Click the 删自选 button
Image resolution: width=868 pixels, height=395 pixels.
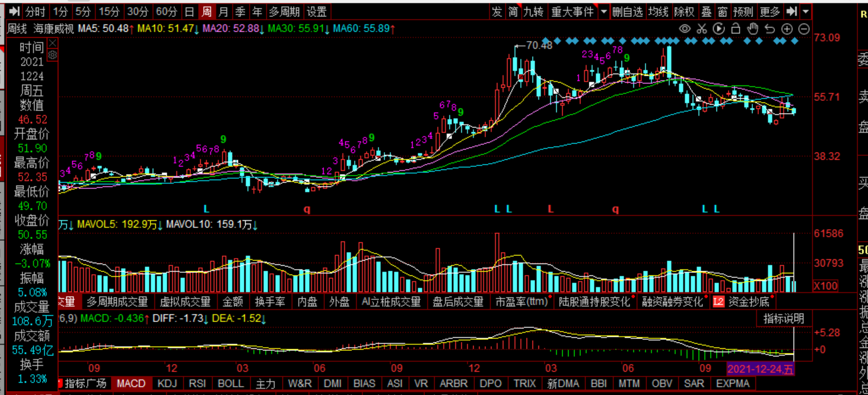628,11
